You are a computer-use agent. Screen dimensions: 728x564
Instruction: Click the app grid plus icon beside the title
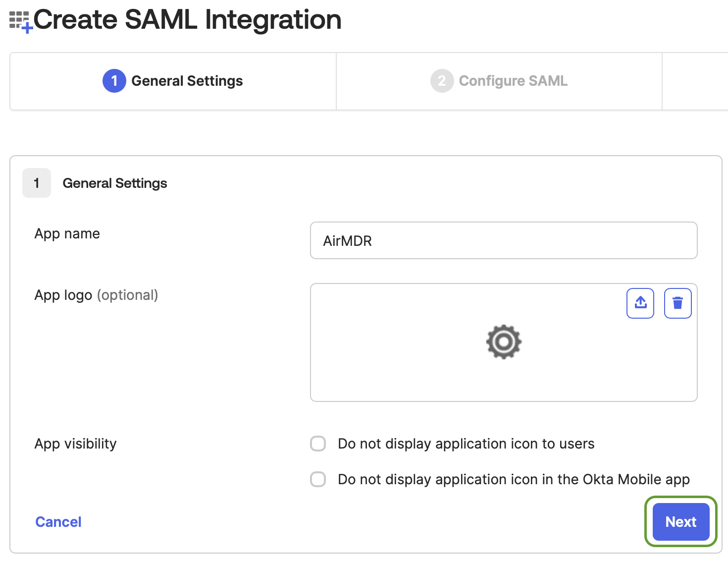pos(21,22)
